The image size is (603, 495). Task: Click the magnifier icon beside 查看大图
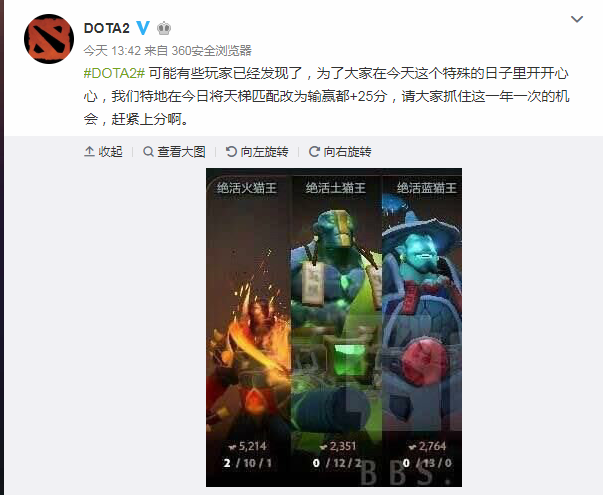tap(148, 152)
